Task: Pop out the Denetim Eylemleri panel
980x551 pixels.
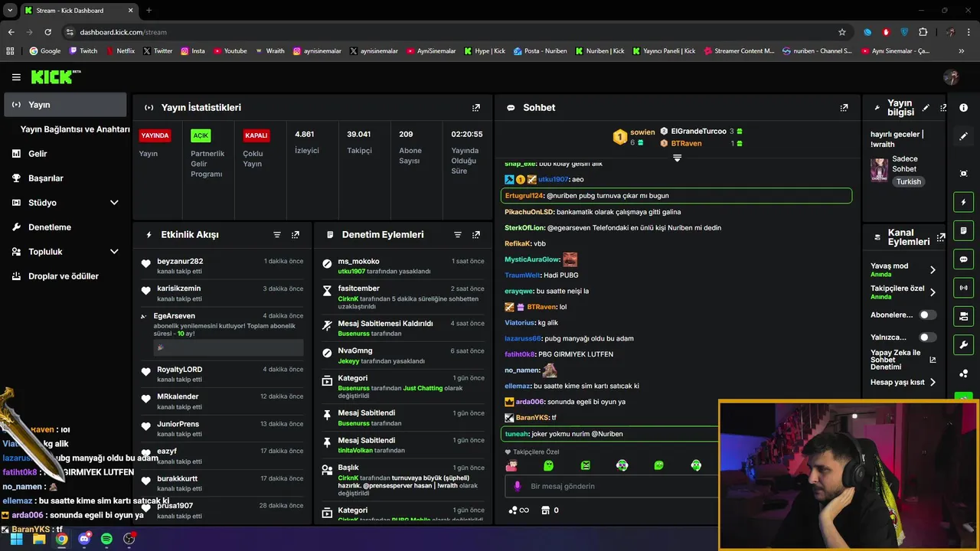Action: coord(476,235)
